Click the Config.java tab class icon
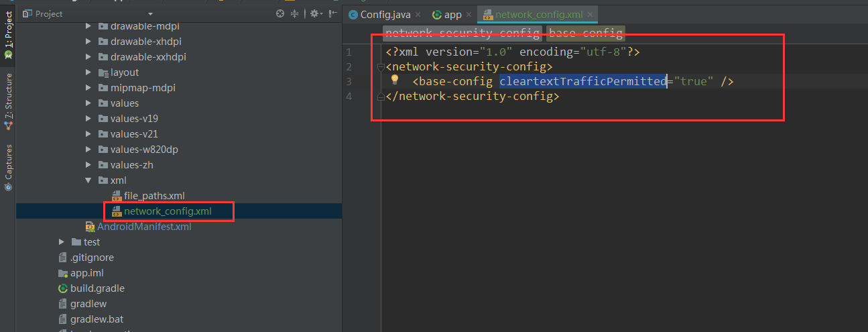Viewport: 868px width, 332px height. [x=353, y=14]
